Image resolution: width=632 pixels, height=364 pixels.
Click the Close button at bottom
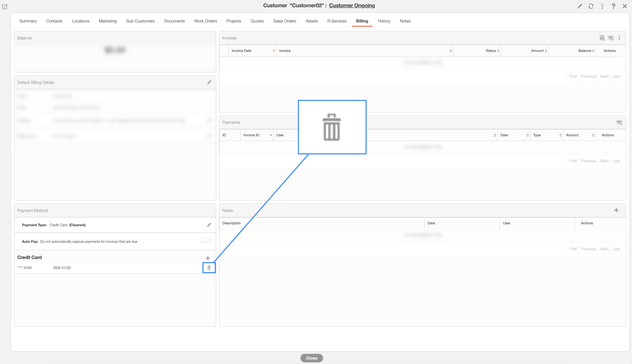click(x=312, y=358)
